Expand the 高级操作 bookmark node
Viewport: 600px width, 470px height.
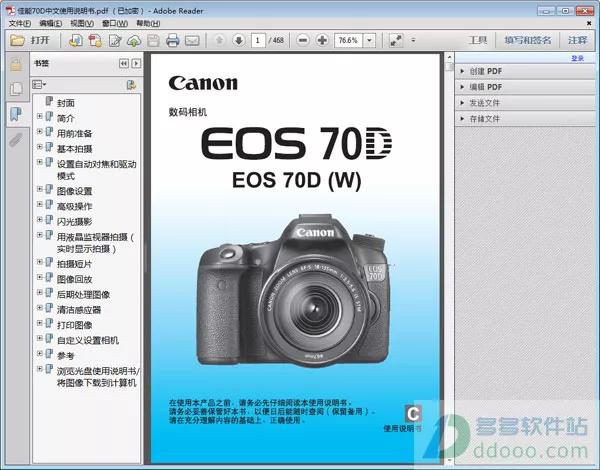point(40,205)
